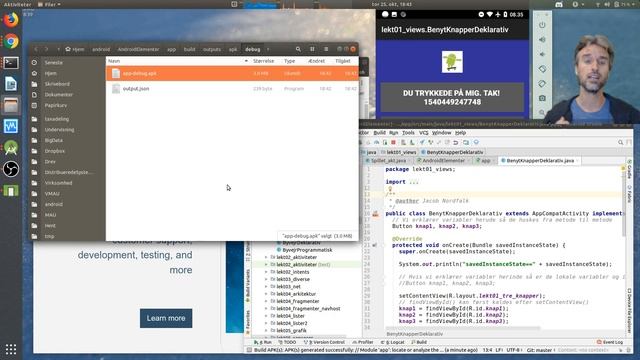Select output.json file
640x360 pixels.
[x=232, y=89]
